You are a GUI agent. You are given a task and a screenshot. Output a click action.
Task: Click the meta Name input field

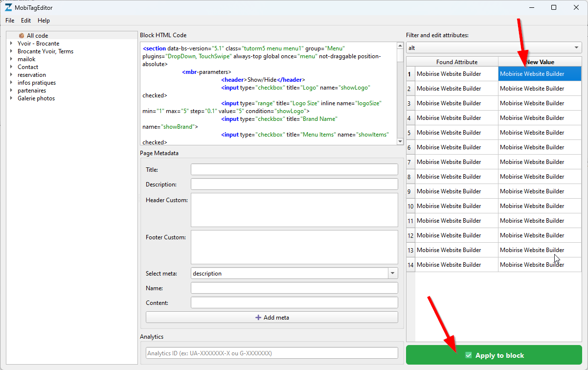tap(294, 288)
